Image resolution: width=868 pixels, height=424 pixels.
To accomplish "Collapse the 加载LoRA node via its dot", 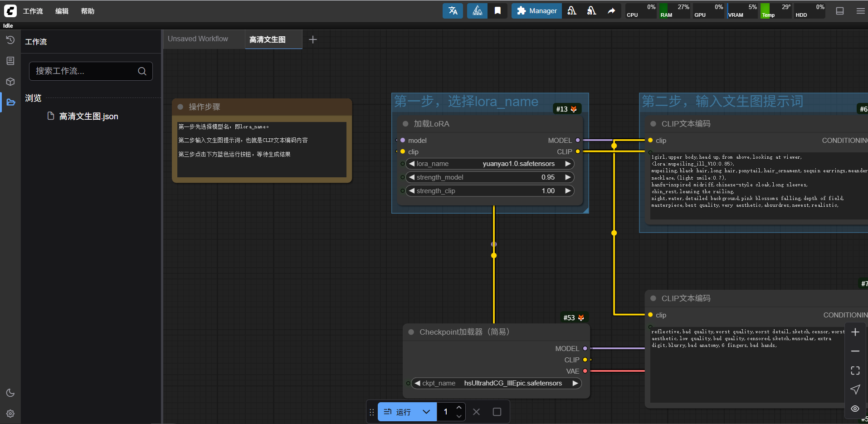I will click(x=405, y=124).
